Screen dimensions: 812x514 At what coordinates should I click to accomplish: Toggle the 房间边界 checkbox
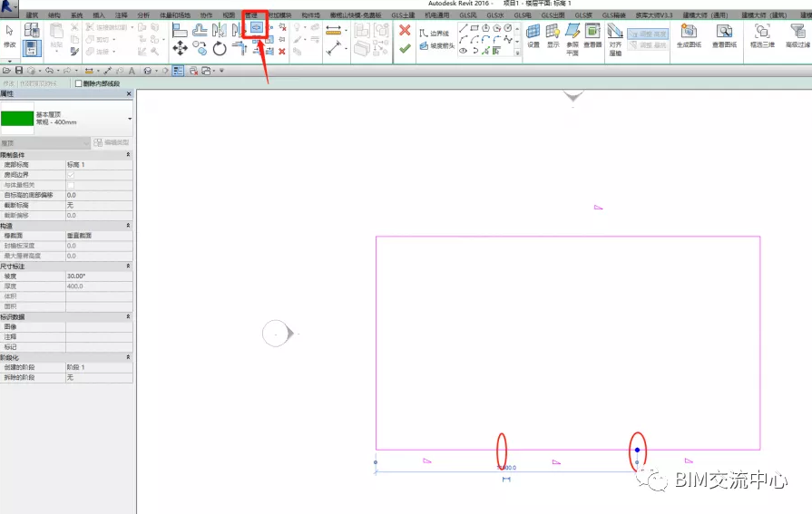[71, 175]
